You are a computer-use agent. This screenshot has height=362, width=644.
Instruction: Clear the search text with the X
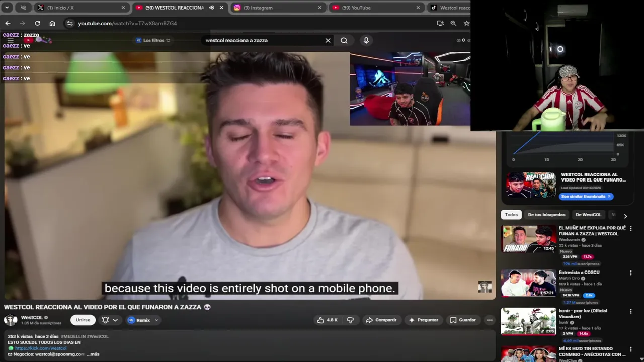click(x=328, y=40)
